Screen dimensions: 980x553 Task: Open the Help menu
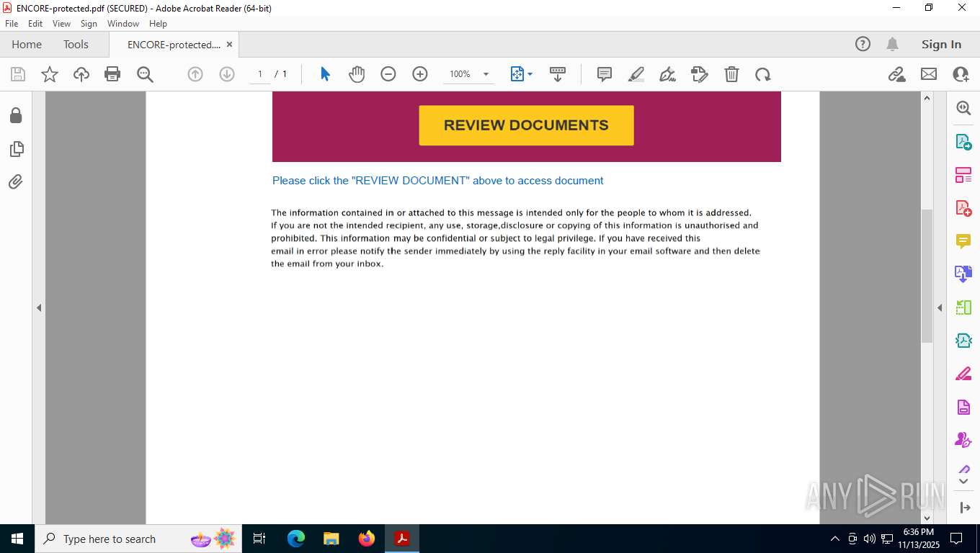point(158,24)
